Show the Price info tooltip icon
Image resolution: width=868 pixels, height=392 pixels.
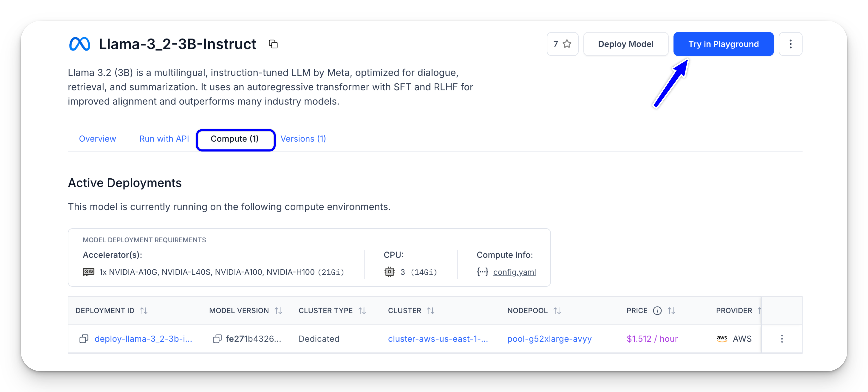point(657,311)
